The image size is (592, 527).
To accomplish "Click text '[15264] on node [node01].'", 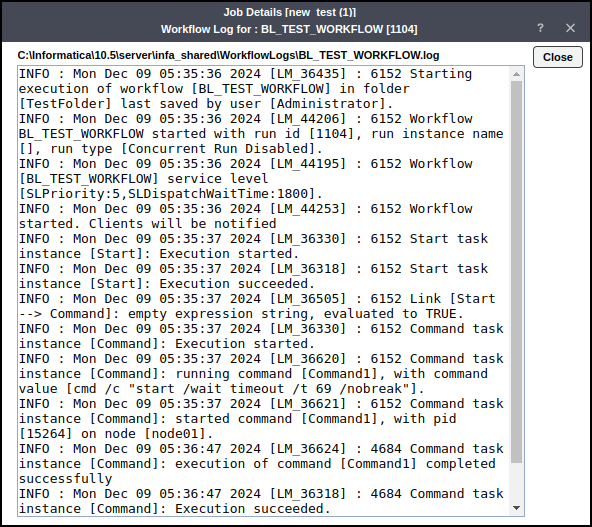I will 116,434.
